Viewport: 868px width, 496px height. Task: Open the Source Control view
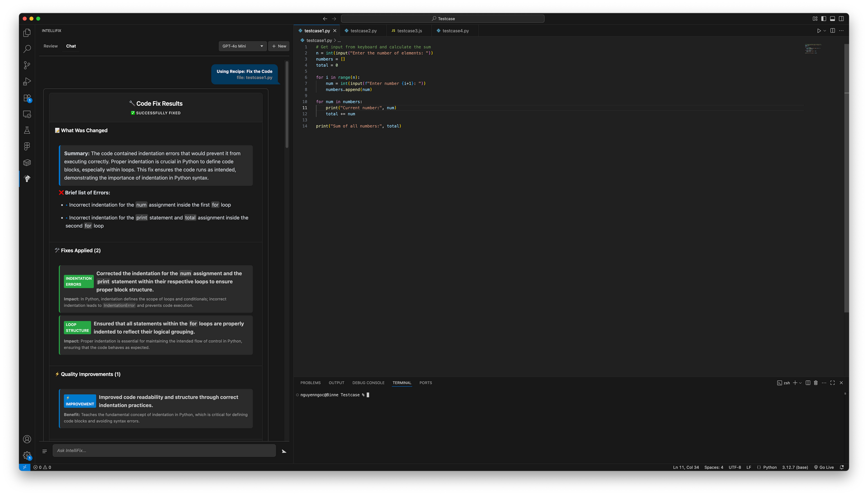click(x=27, y=66)
